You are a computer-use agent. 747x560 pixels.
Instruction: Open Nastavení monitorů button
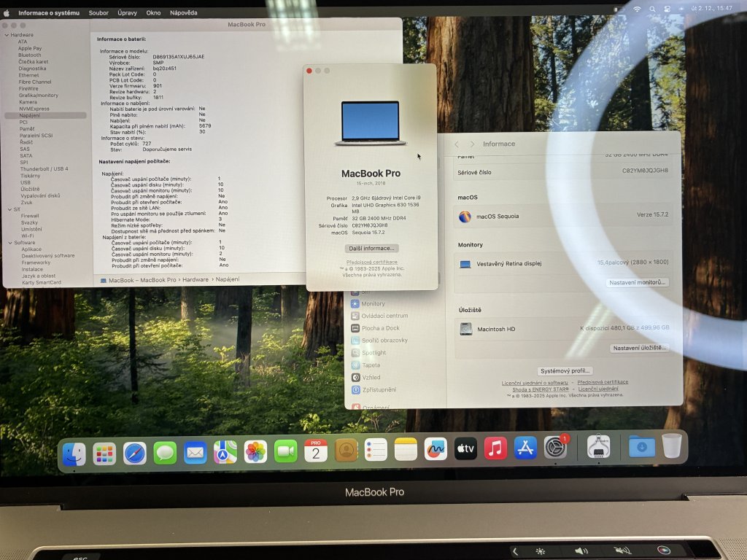point(638,282)
